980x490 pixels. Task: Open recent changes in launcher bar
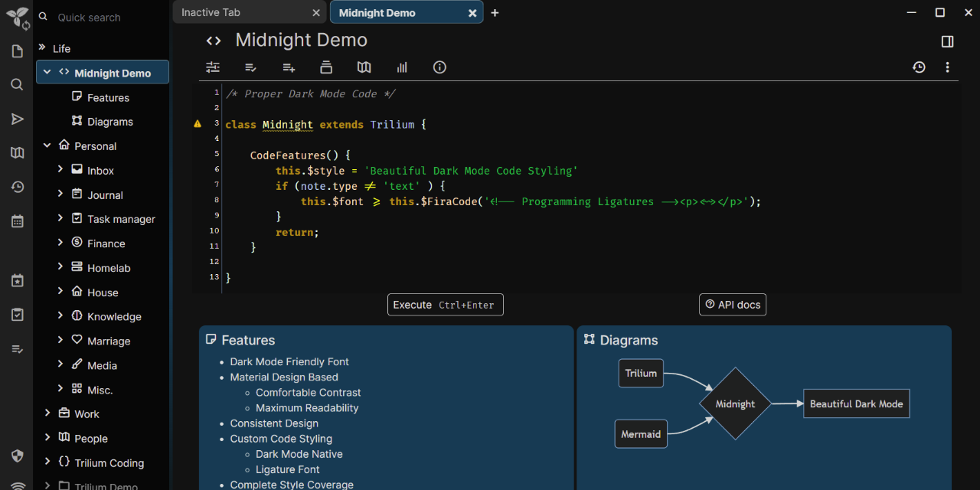17,187
